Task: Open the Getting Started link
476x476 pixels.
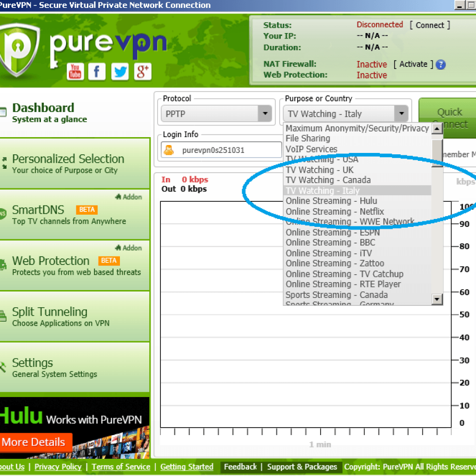Action: (187, 467)
